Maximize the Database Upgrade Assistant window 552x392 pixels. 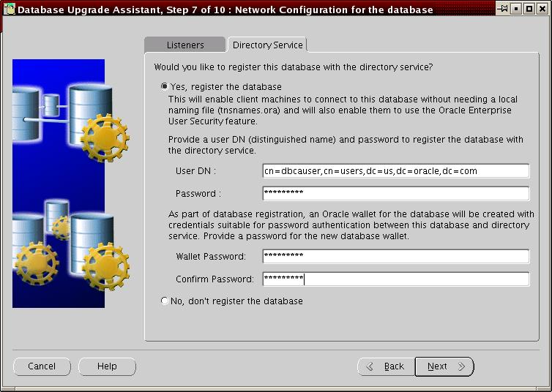point(529,10)
